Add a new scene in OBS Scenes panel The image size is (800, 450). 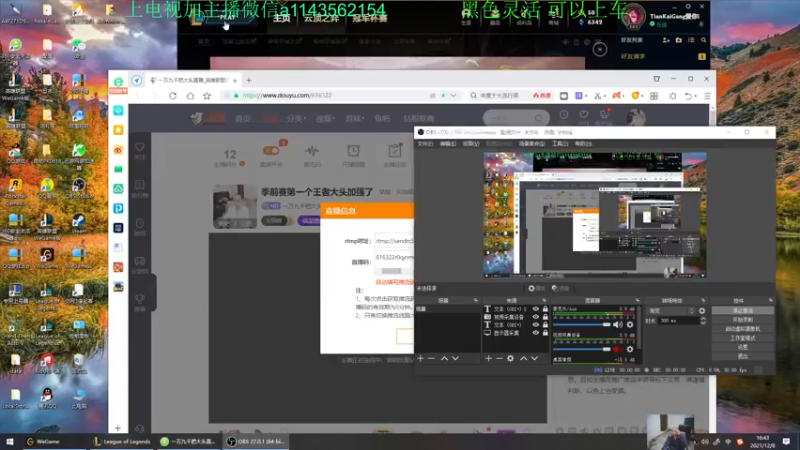tap(420, 359)
